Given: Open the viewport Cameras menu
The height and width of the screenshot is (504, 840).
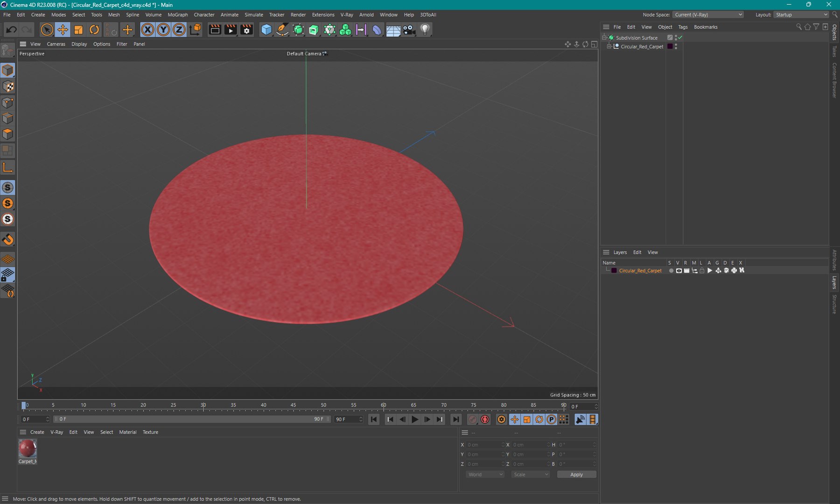Looking at the screenshot, I should tap(56, 44).
